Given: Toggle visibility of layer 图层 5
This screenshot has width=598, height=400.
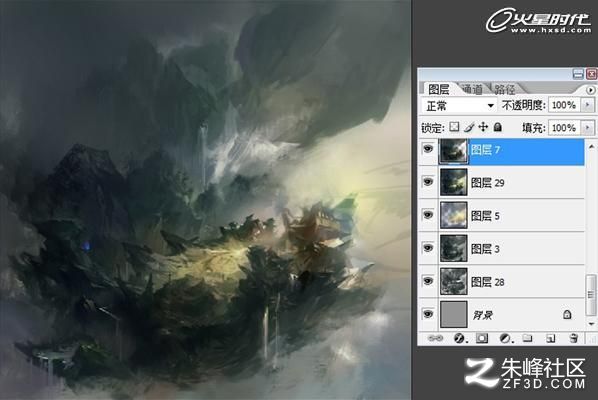Looking at the screenshot, I should pyautogui.click(x=428, y=215).
